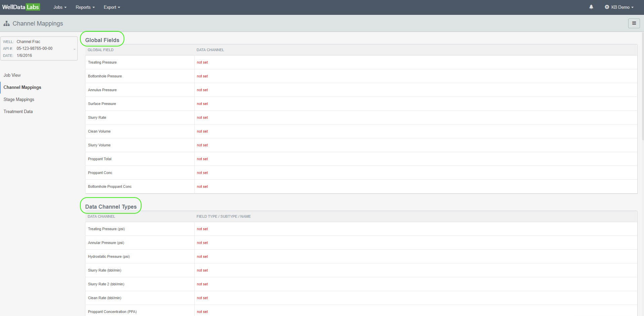Click the Data Channel Types section heading
The height and width of the screenshot is (316, 644).
111,207
